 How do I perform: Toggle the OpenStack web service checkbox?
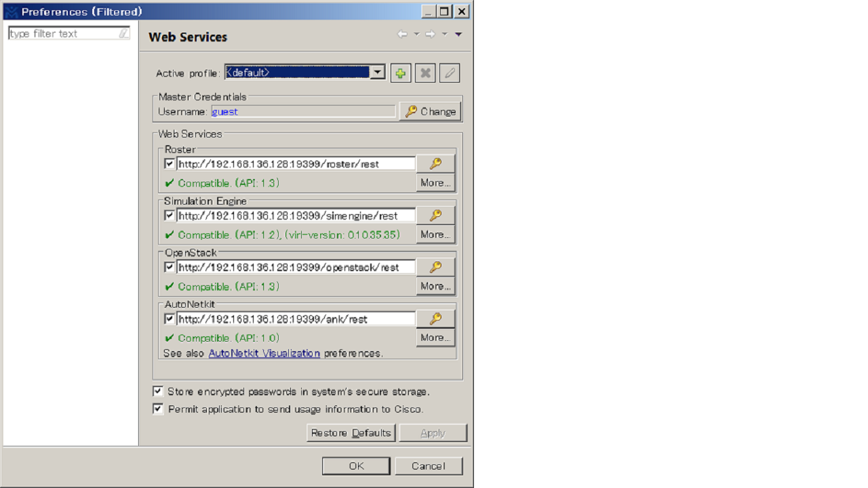coord(170,266)
